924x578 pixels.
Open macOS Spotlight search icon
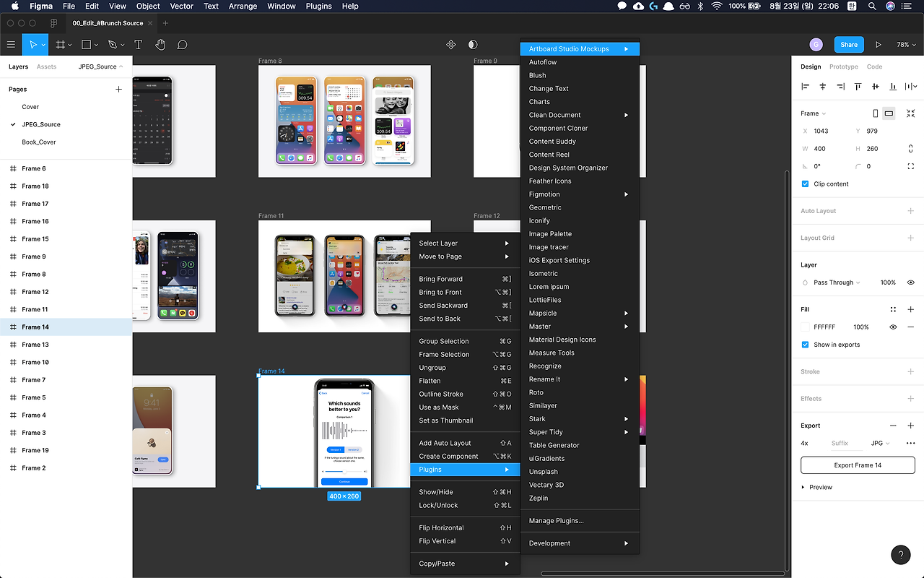[872, 6]
